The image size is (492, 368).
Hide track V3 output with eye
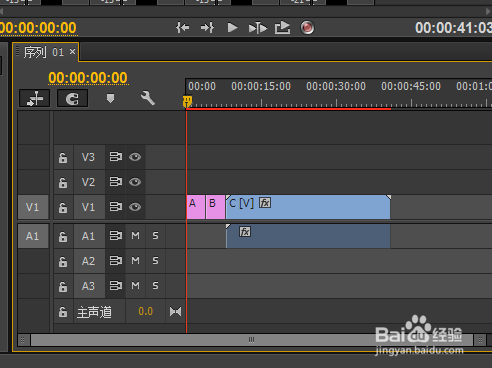pos(135,157)
